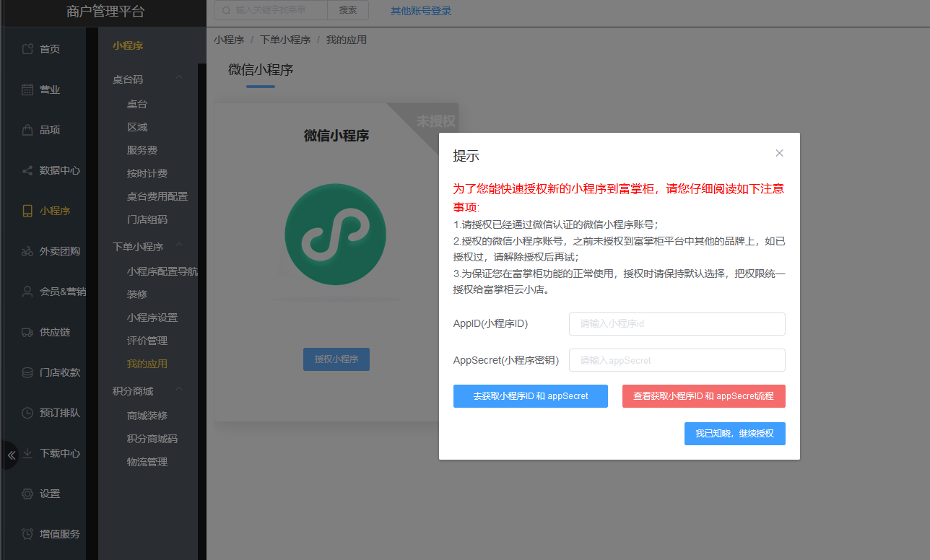930x560 pixels.
Task: Click the green WeChat mini program logo
Action: 335,234
